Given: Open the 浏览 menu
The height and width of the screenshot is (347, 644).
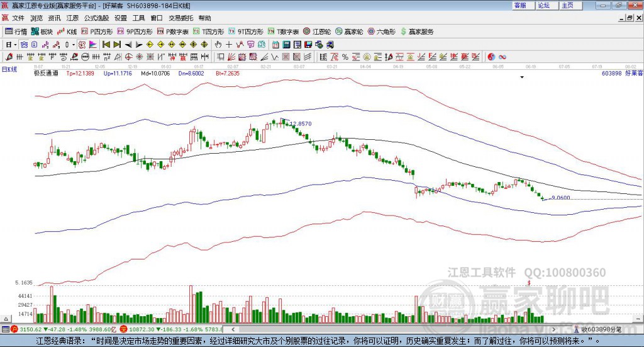Looking at the screenshot, I should tap(36, 18).
